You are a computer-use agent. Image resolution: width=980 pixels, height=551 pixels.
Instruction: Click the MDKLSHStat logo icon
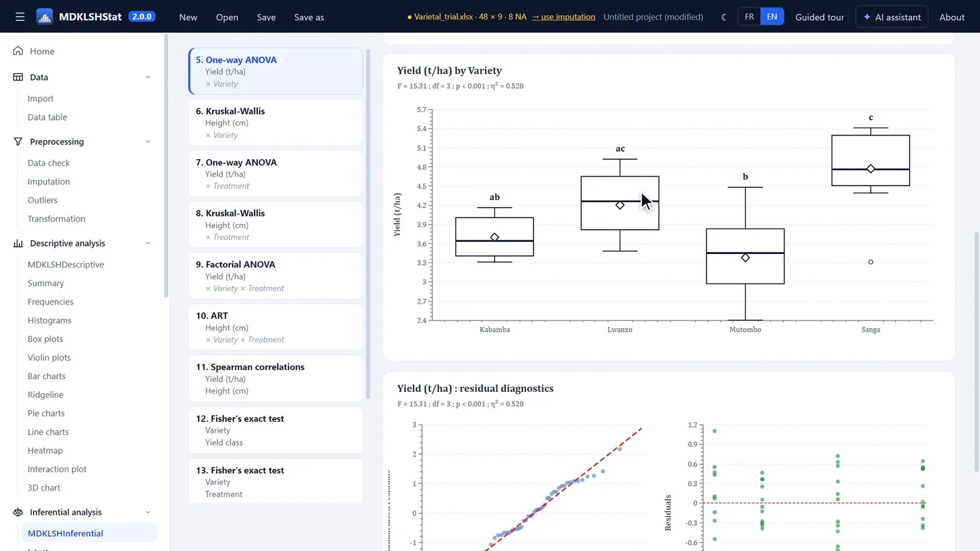point(45,17)
